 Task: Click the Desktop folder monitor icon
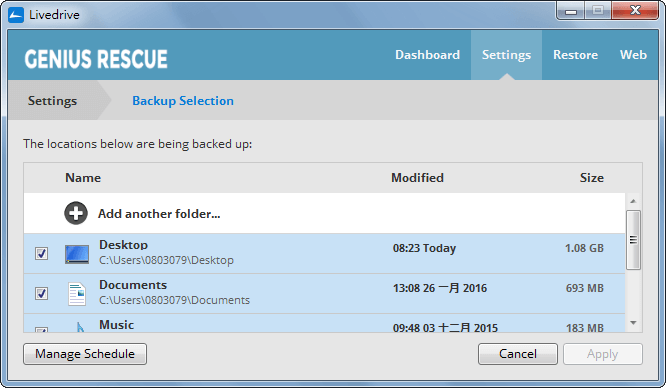point(77,254)
